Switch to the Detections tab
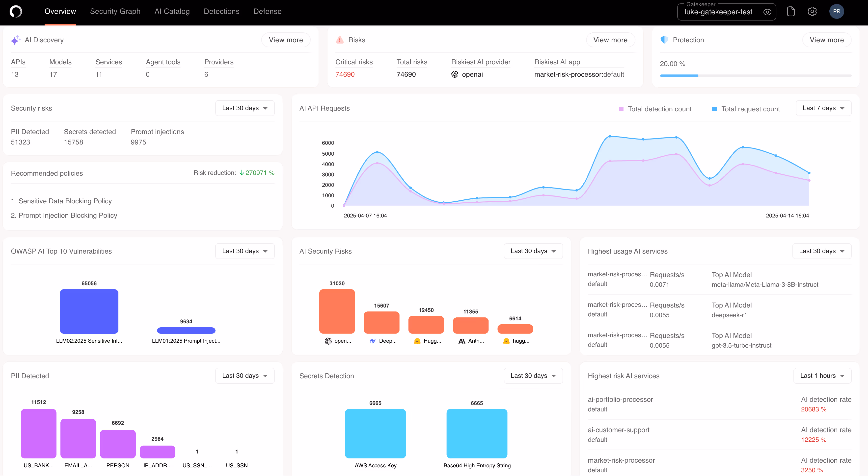Image resolution: width=868 pixels, height=476 pixels. (x=221, y=11)
